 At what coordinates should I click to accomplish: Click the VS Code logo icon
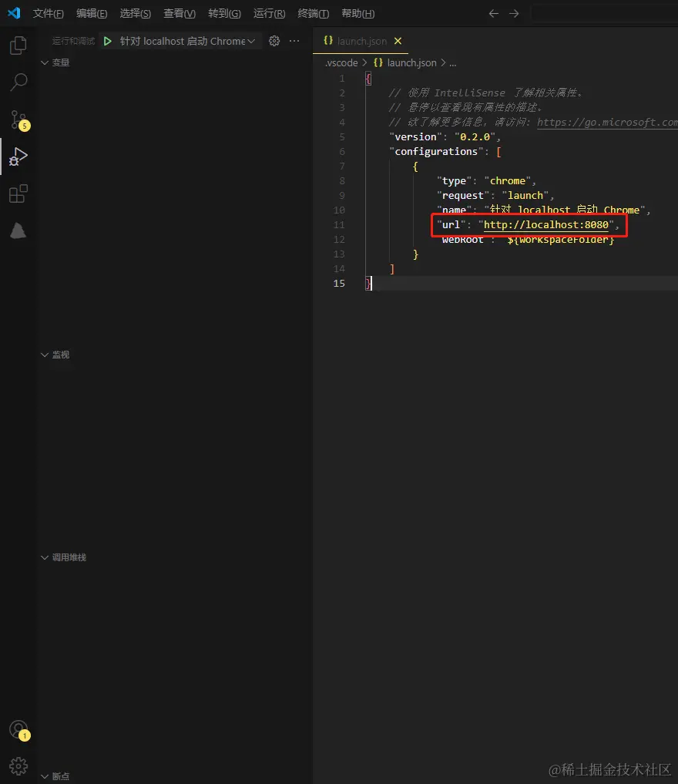[14, 13]
